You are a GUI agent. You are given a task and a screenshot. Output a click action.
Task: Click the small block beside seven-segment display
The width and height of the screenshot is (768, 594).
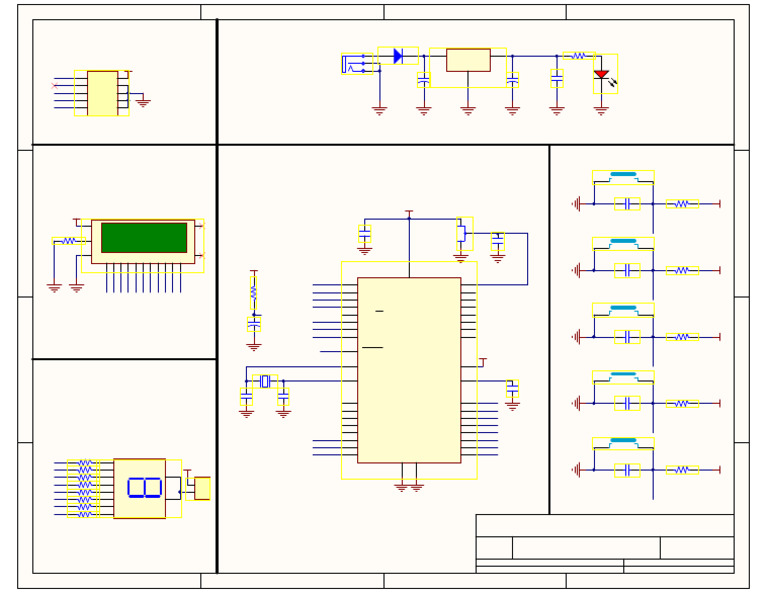point(202,488)
